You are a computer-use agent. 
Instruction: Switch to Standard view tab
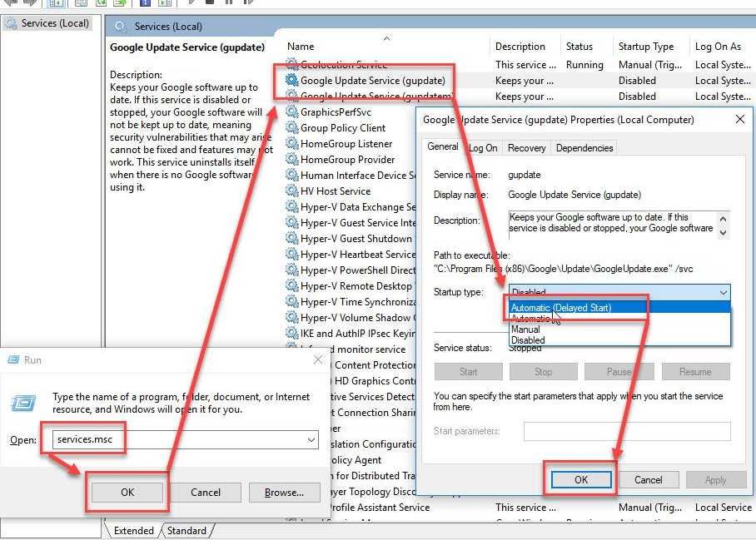pos(187,530)
